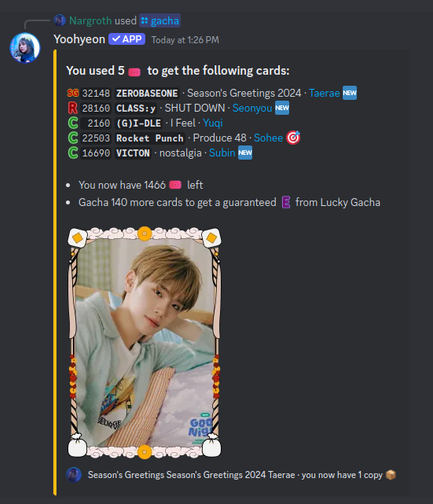The image size is (433, 504).
Task: Click the purple E rarity icon
Action: pyautogui.click(x=286, y=202)
